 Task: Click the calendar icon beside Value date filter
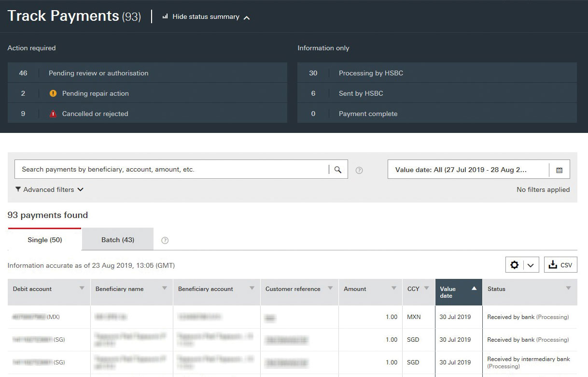click(x=560, y=169)
